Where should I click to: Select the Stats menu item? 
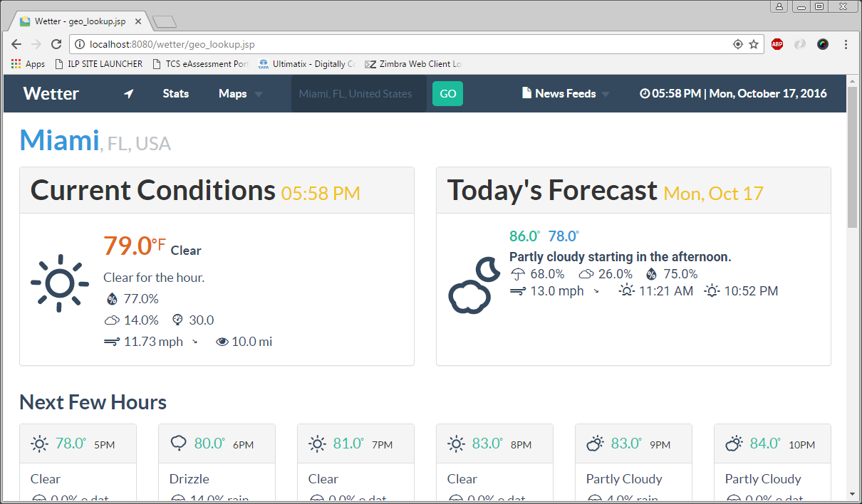(x=175, y=93)
